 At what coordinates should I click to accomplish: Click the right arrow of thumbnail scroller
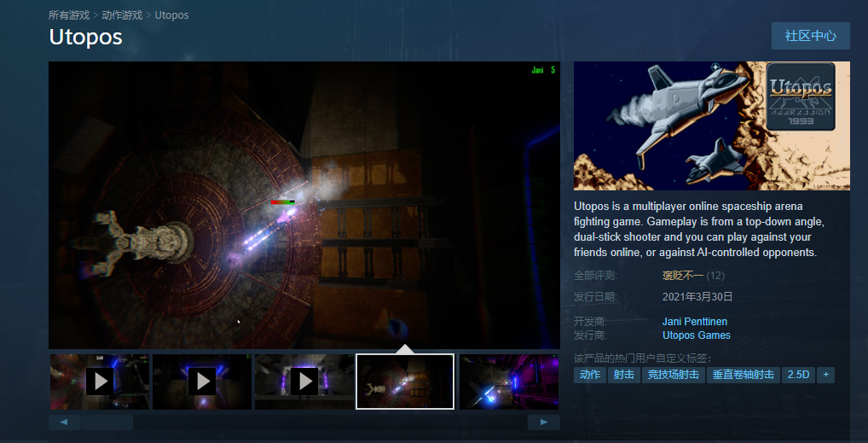point(544,423)
